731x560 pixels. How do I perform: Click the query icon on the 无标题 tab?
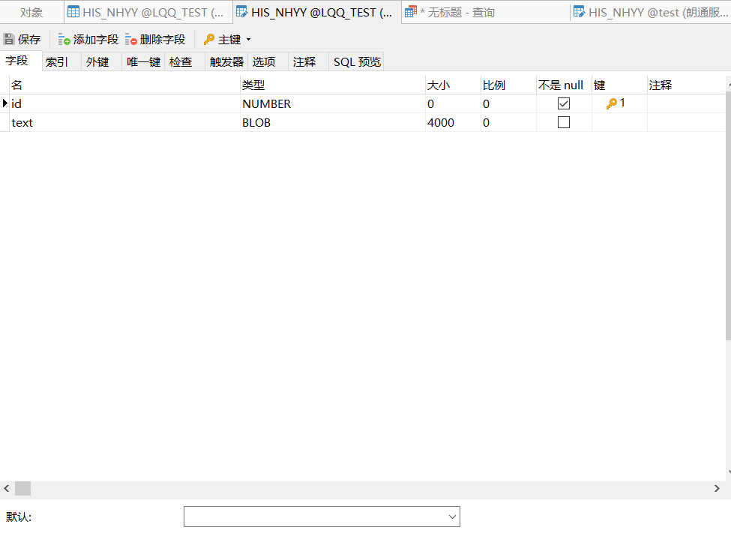tap(411, 11)
